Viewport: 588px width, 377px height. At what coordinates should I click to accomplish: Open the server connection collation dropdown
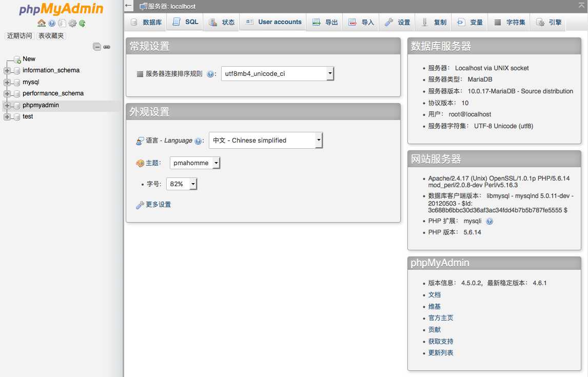click(x=278, y=73)
